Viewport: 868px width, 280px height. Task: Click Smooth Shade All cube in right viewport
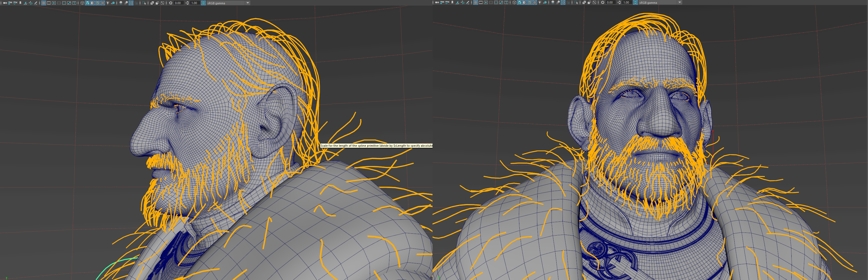pos(519,3)
